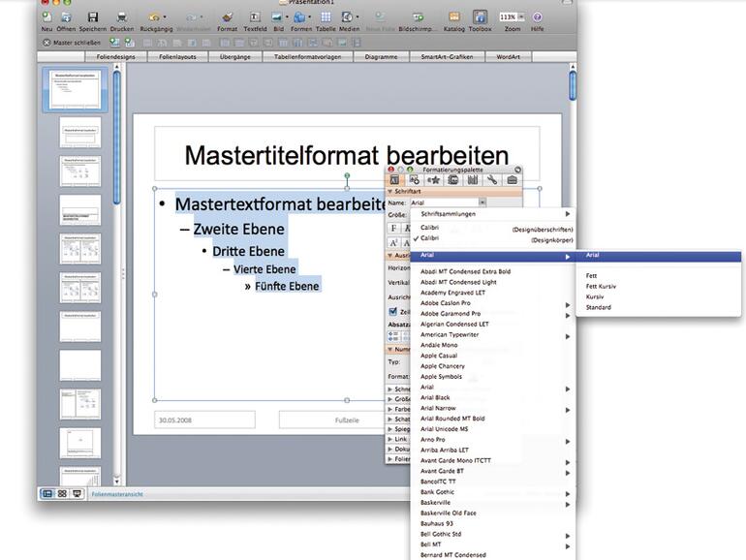Choose Fett Kursiv style in submenu
This screenshot has width=746, height=560.
[601, 287]
